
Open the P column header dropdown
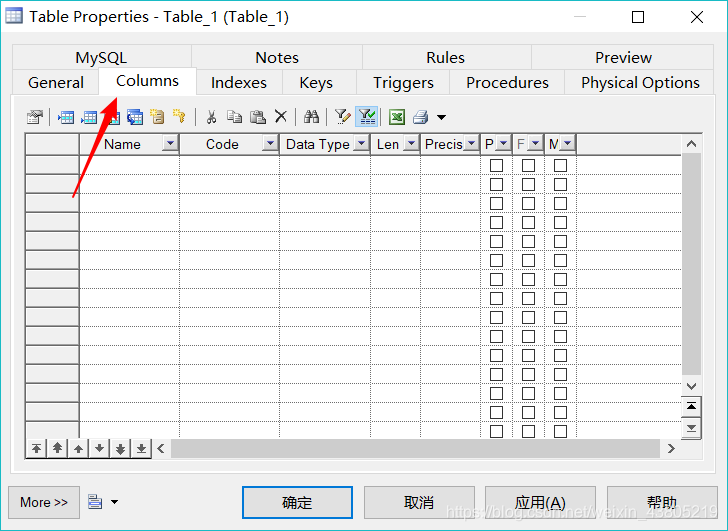[x=503, y=144]
